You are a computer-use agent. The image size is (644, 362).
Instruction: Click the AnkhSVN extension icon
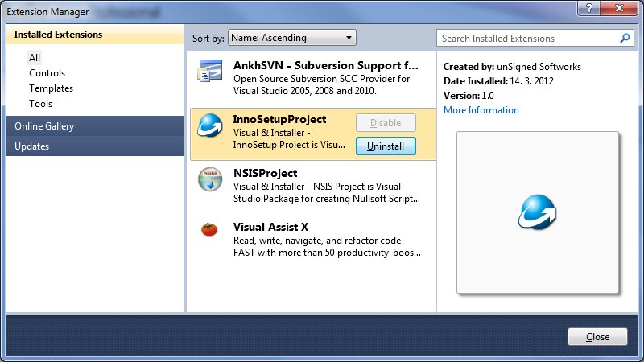click(x=210, y=71)
